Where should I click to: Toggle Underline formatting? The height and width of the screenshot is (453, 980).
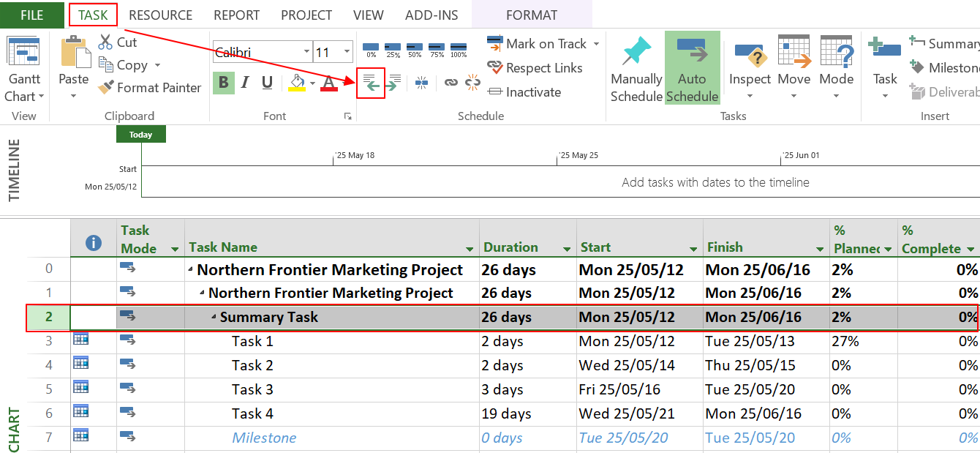267,82
